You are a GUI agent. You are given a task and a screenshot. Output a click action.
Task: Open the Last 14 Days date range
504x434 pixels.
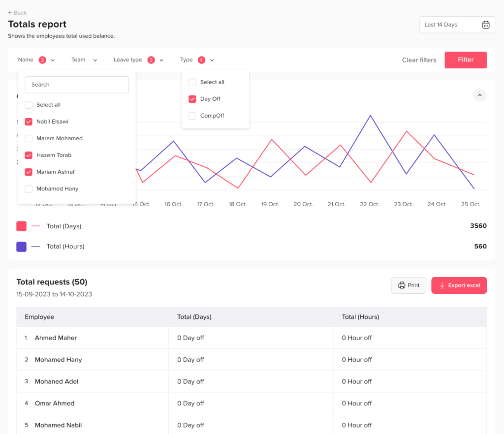(457, 25)
